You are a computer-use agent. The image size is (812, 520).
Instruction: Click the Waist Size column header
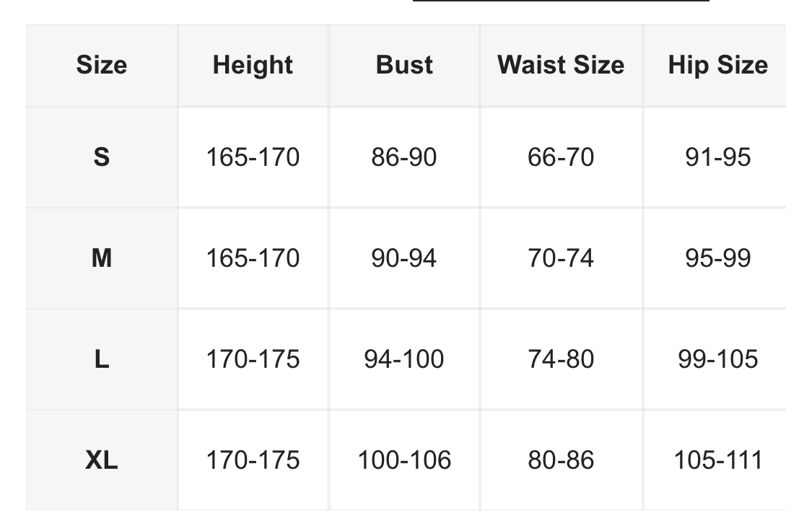click(x=561, y=65)
